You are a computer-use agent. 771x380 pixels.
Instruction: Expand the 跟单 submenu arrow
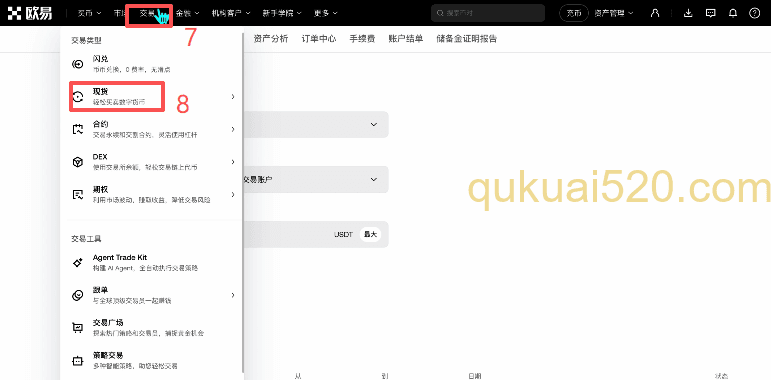[233, 295]
